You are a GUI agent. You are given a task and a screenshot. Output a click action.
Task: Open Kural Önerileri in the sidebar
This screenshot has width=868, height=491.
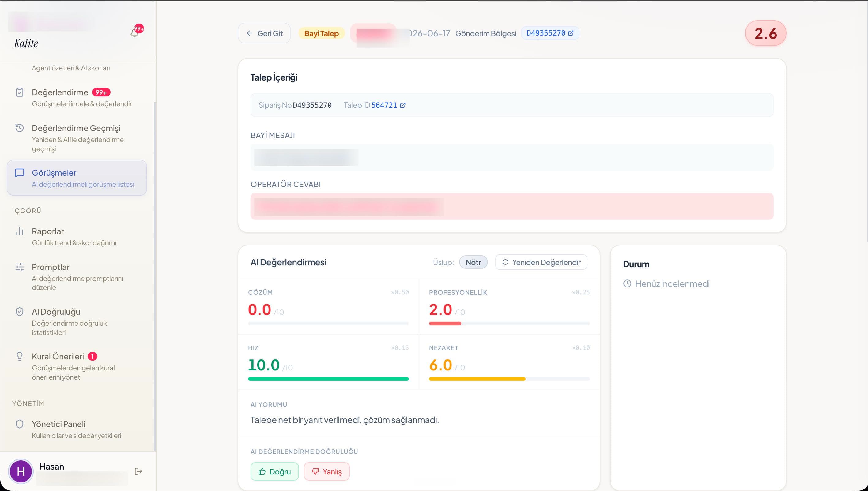[77, 366]
